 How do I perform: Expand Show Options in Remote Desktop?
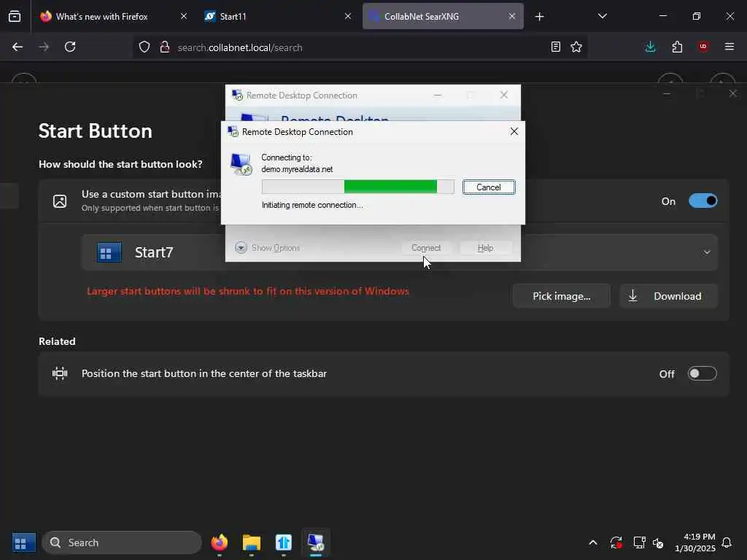(x=267, y=248)
